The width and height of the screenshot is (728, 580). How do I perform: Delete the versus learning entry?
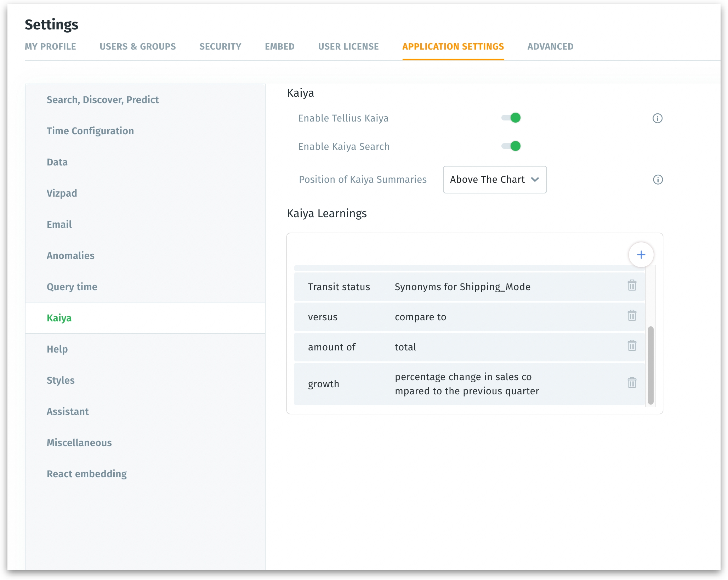coord(632,315)
